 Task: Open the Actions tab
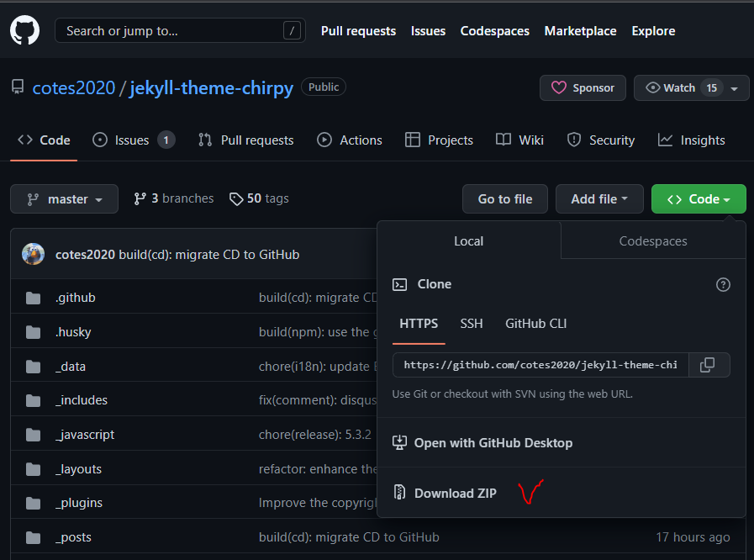[x=350, y=140]
